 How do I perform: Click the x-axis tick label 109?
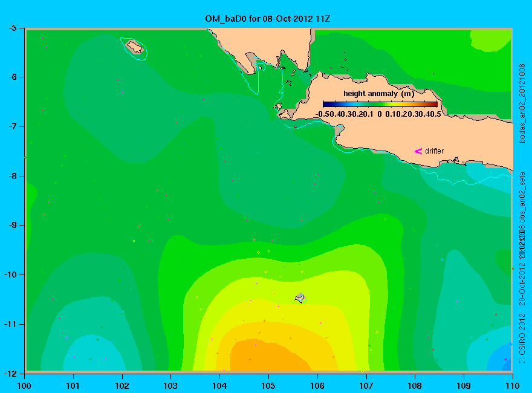464,386
